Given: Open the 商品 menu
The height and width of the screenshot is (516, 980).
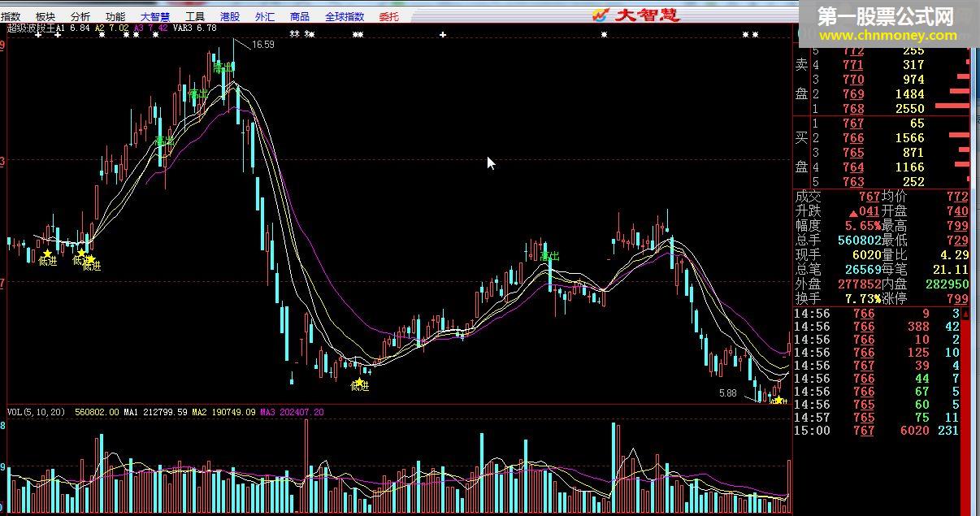Looking at the screenshot, I should coord(300,16).
